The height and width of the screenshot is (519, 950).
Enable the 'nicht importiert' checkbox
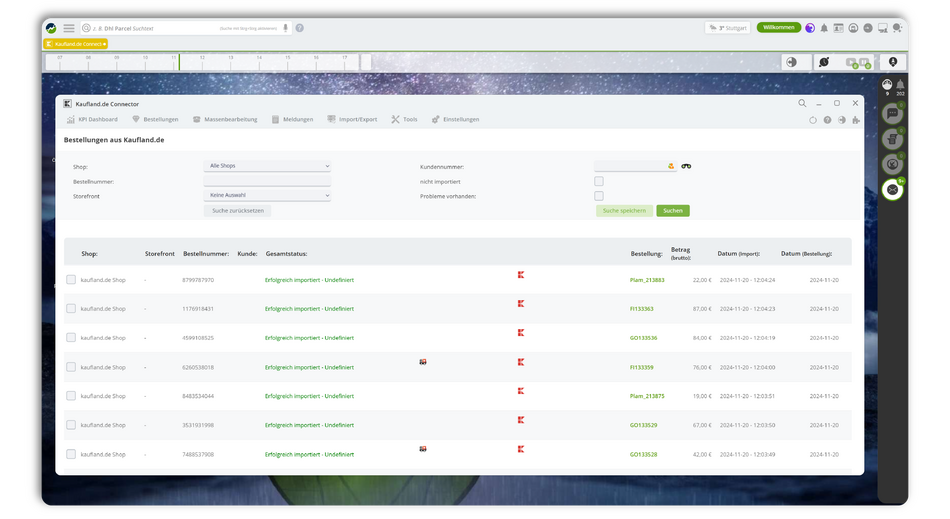599,181
